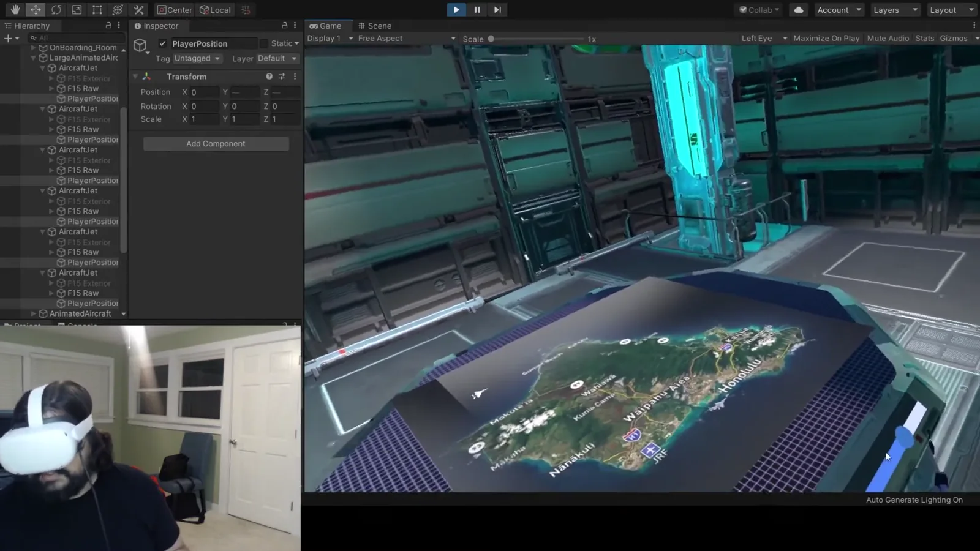This screenshot has height=551, width=980.
Task: Open the Gizmos dropdown arrow
Action: click(x=976, y=38)
